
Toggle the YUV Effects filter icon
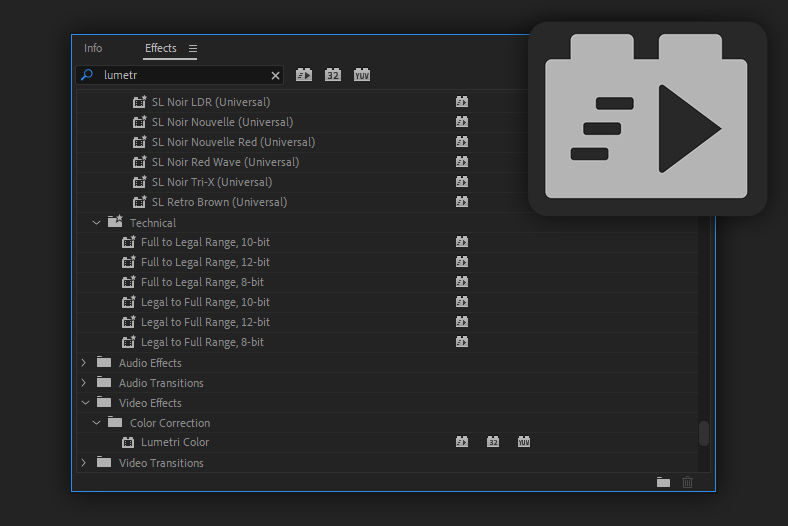(x=362, y=75)
